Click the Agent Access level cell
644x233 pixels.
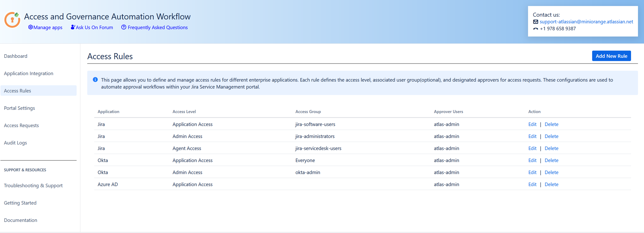(187, 148)
